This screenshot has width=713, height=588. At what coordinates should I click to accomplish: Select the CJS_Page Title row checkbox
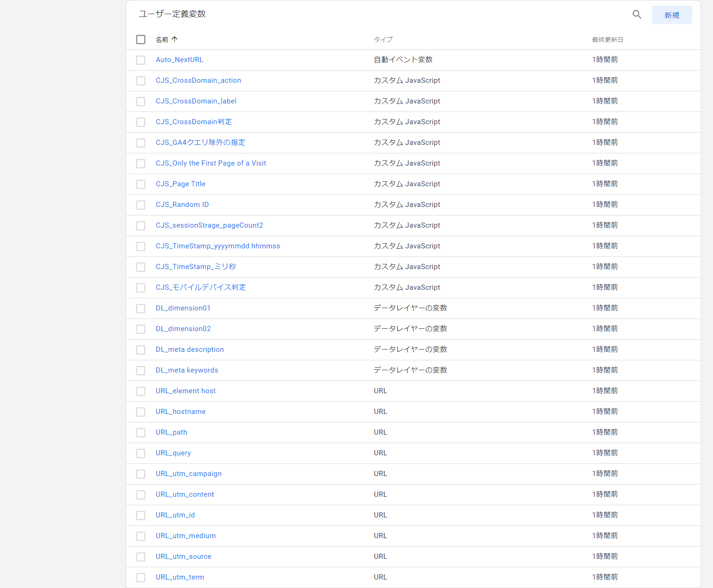(x=141, y=184)
